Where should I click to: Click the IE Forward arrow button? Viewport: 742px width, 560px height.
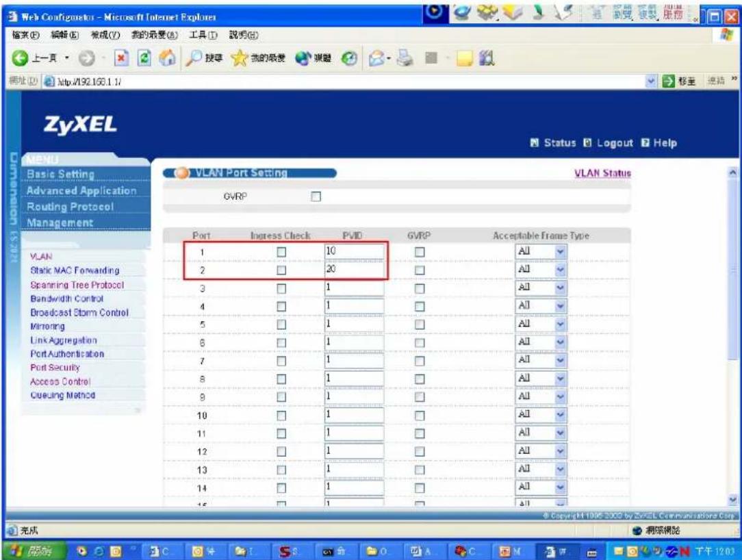tap(86, 58)
